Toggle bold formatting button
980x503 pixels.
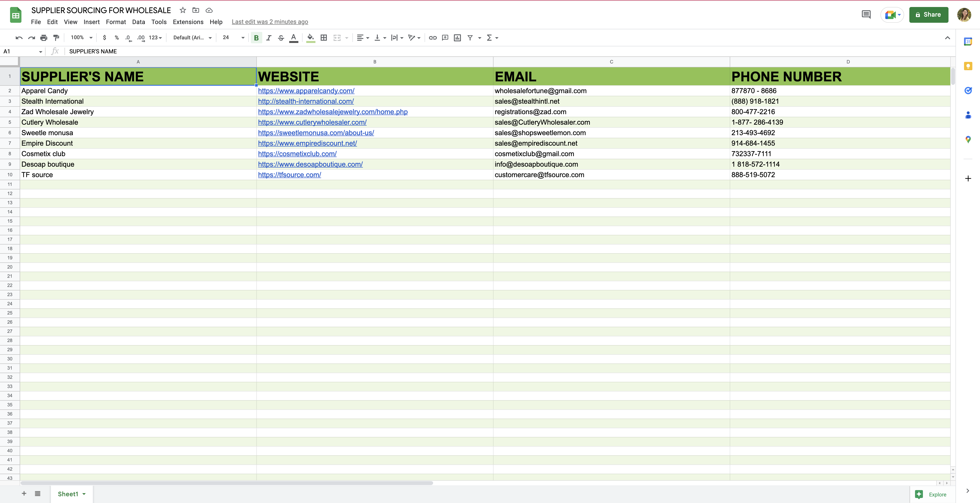256,38
